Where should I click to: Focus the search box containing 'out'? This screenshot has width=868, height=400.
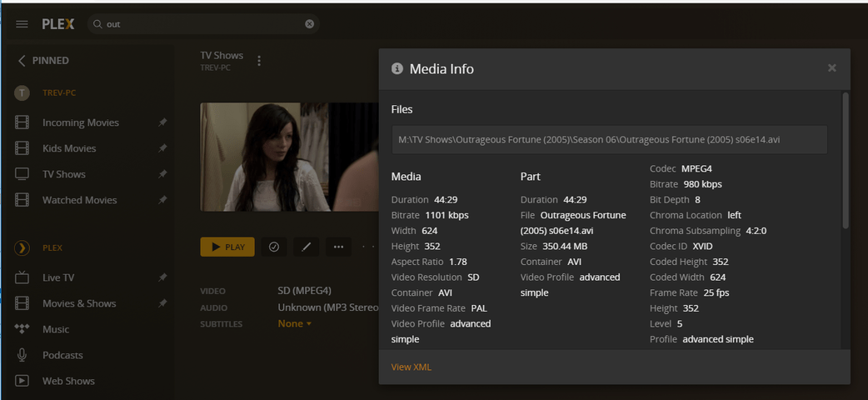(x=203, y=24)
